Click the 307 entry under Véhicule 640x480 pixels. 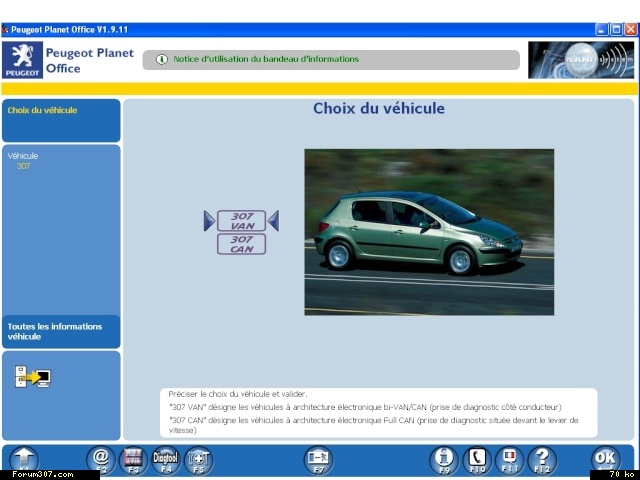tap(24, 166)
